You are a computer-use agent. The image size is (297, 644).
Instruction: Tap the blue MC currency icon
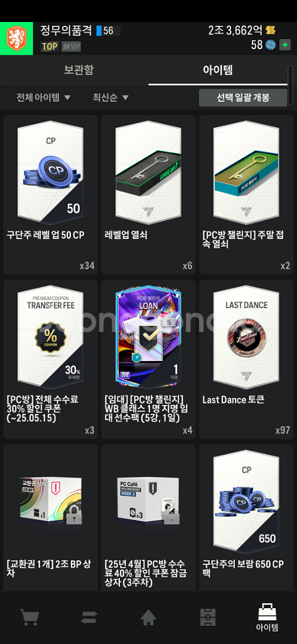(x=271, y=45)
